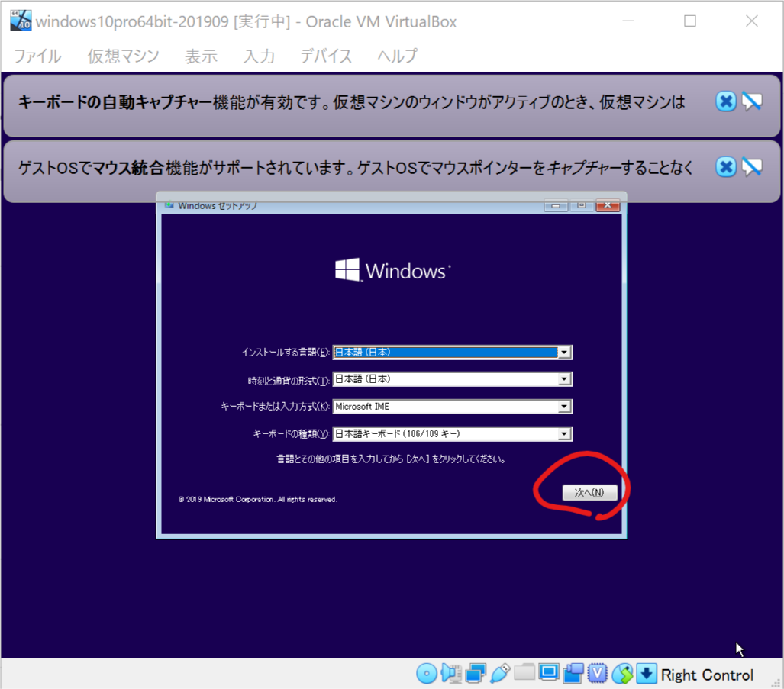Click the mouse integration status icon
The image size is (784, 689).
coord(622,674)
